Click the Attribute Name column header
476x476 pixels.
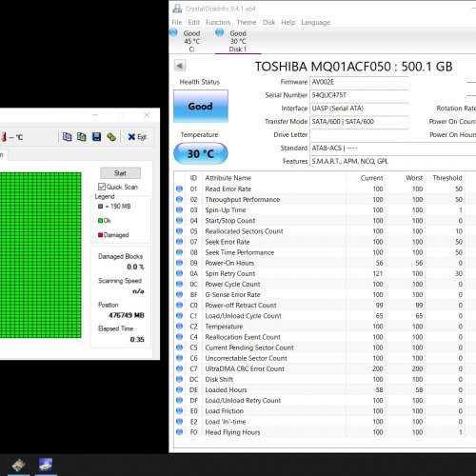tap(228, 178)
